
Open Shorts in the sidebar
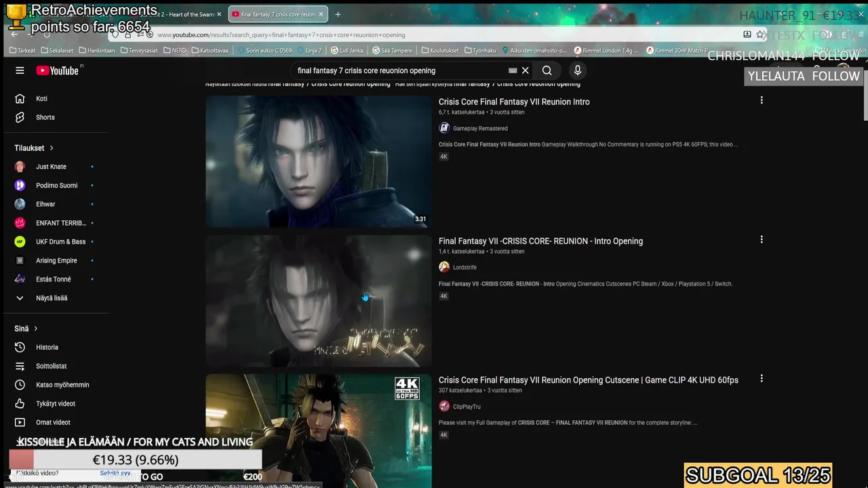point(54,117)
